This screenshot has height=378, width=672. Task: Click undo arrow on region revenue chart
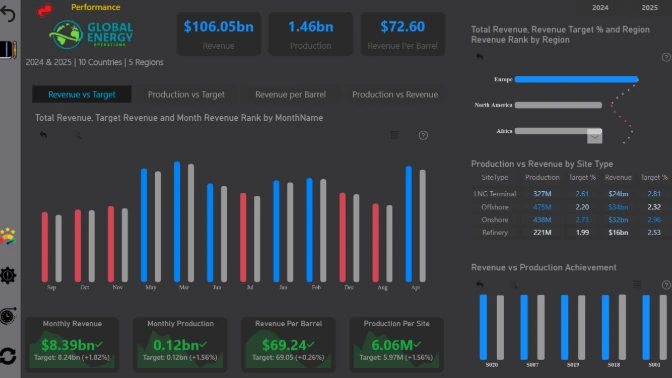480,57
